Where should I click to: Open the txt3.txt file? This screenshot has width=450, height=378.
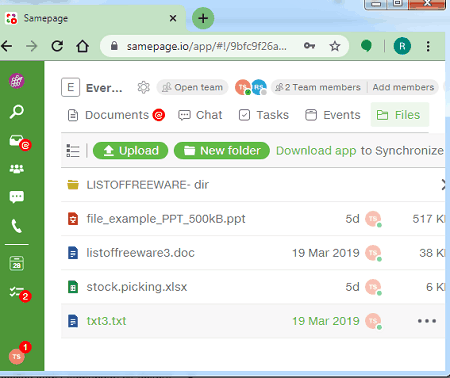tap(106, 321)
